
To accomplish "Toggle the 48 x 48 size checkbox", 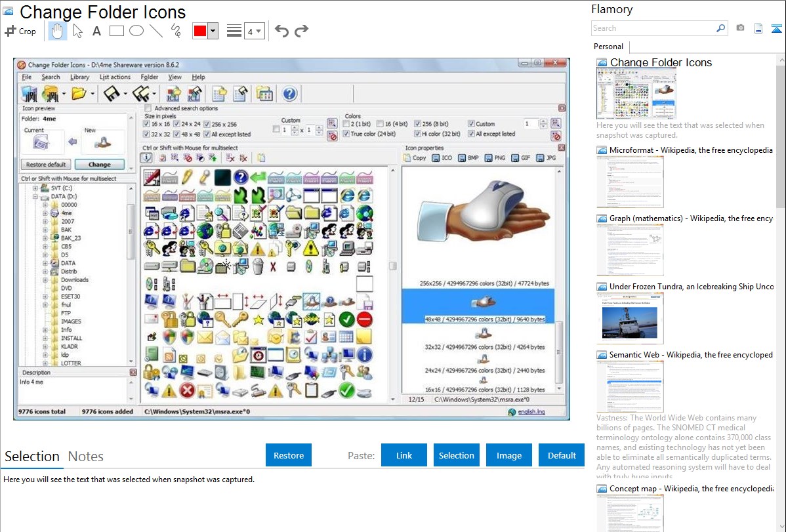I will (176, 134).
